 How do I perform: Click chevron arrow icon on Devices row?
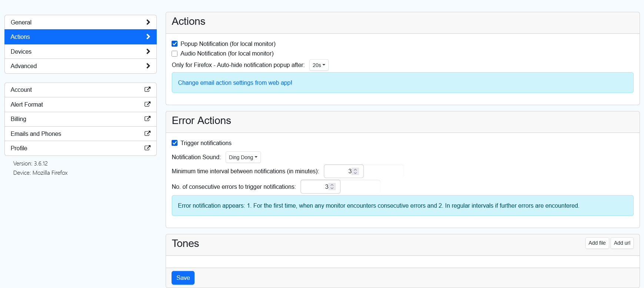tap(148, 51)
